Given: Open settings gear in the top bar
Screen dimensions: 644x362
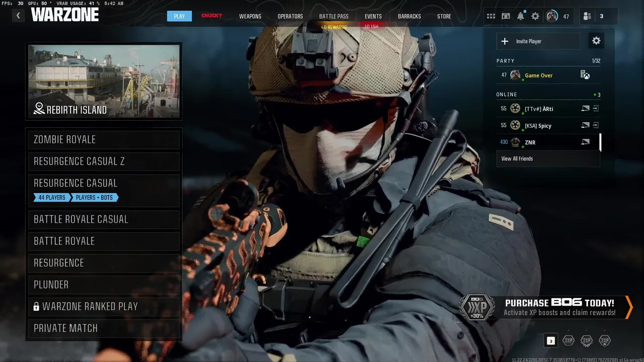Looking at the screenshot, I should pyautogui.click(x=535, y=16).
